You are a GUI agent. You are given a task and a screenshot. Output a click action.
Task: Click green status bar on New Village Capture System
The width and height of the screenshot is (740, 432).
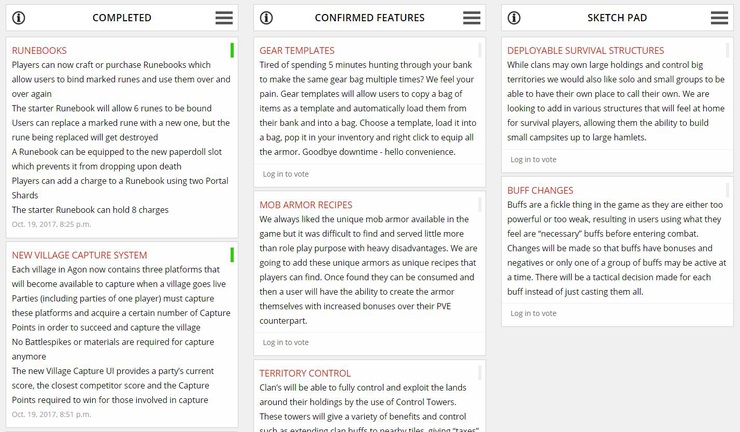[232, 255]
